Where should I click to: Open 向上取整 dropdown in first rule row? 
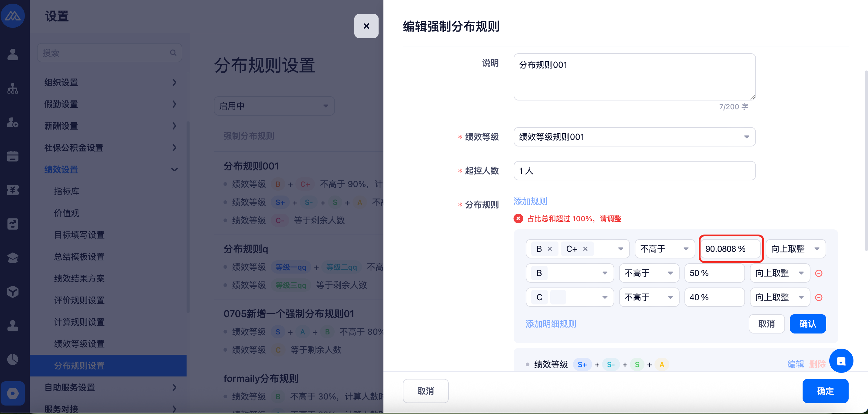click(796, 249)
